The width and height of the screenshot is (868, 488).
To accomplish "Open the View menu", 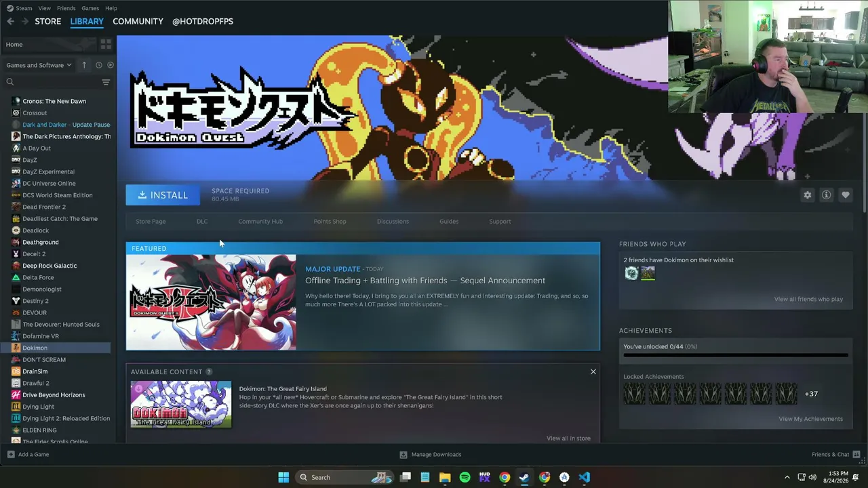I will click(x=44, y=8).
